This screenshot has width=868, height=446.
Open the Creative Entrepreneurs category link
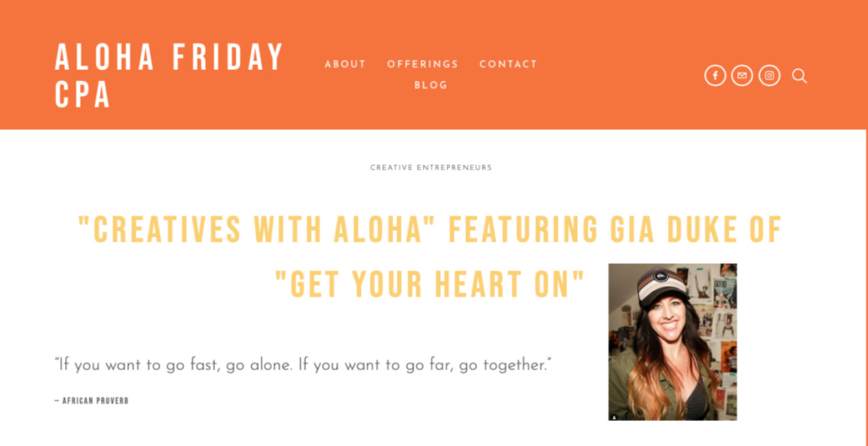tap(431, 168)
